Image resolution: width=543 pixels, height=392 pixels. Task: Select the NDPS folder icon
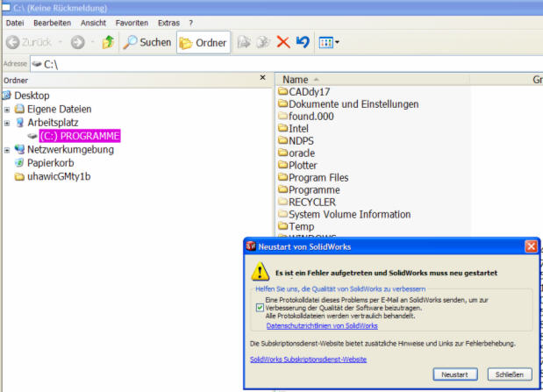coord(283,140)
